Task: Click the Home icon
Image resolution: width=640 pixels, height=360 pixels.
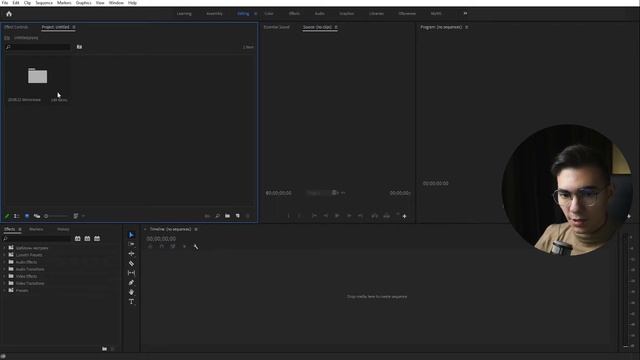Action: [x=9, y=13]
